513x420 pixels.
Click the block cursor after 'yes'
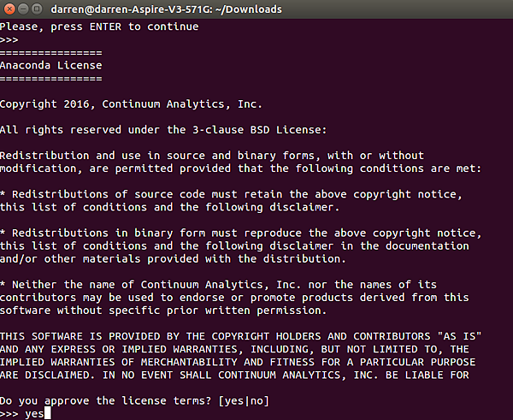[x=47, y=413]
